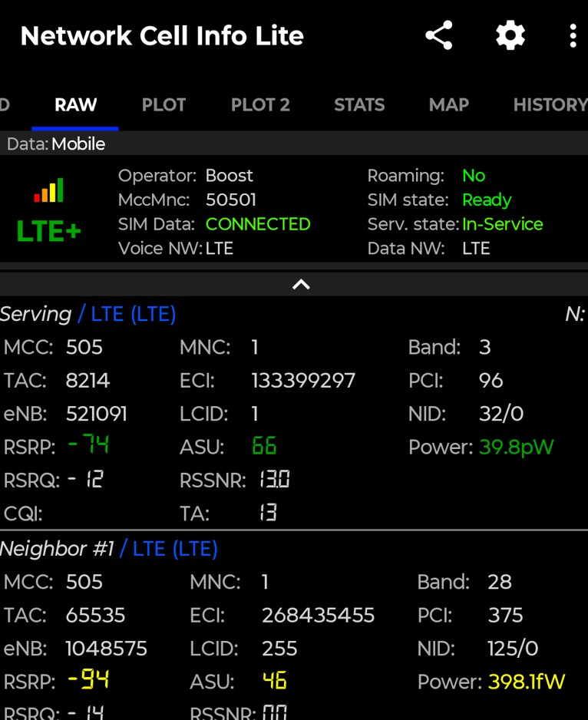Switch to the RAW tab

(x=75, y=105)
